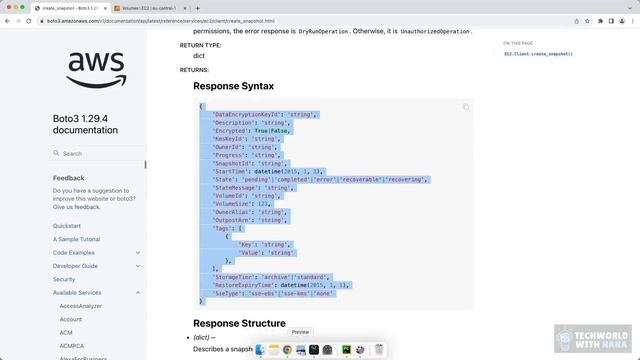The width and height of the screenshot is (640, 360).
Task: Go forward with the browser arrow
Action: (18, 21)
